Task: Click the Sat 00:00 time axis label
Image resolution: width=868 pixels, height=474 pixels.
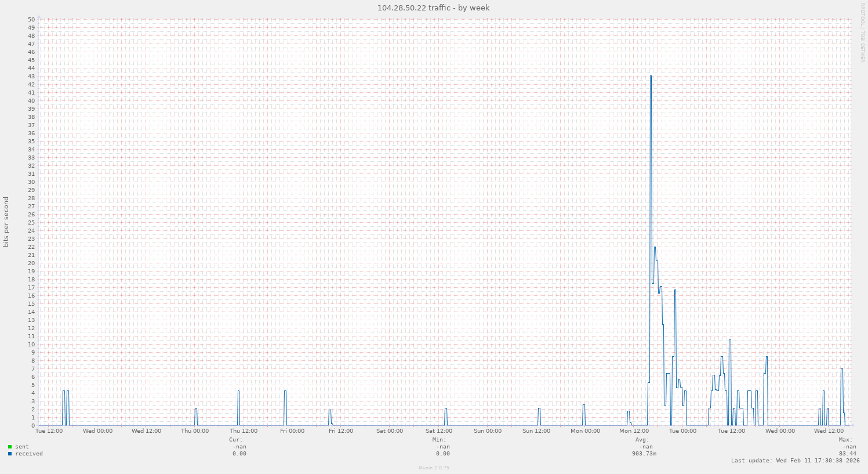Action: (389, 431)
